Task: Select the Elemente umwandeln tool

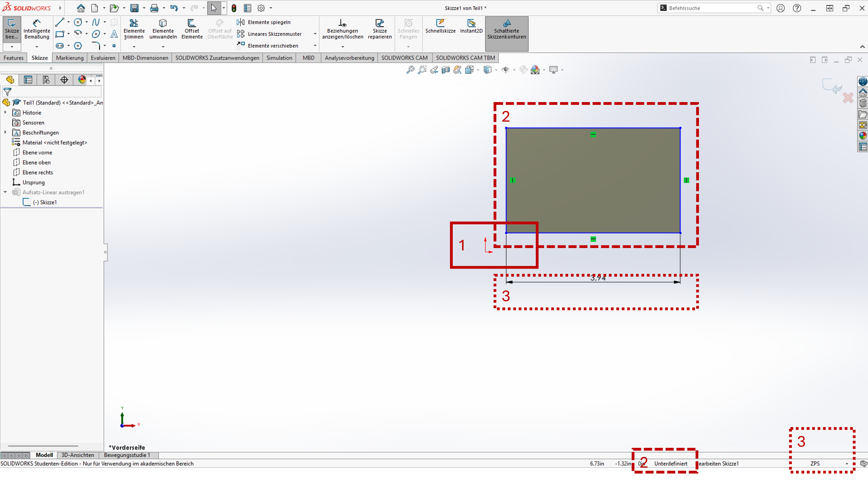Action: click(x=163, y=29)
